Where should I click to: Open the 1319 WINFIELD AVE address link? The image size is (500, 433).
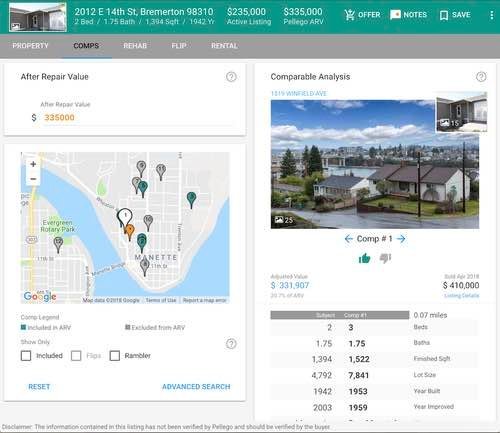[299, 94]
